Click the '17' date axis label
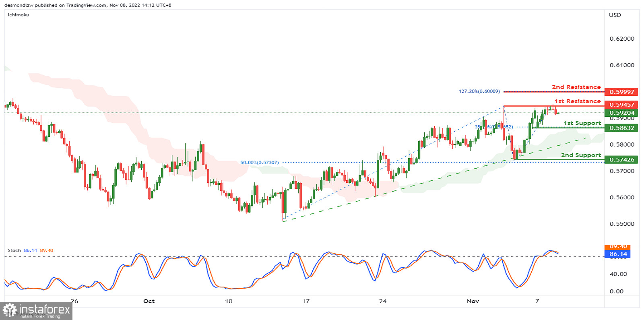Image resolution: width=644 pixels, height=320 pixels. (x=306, y=301)
